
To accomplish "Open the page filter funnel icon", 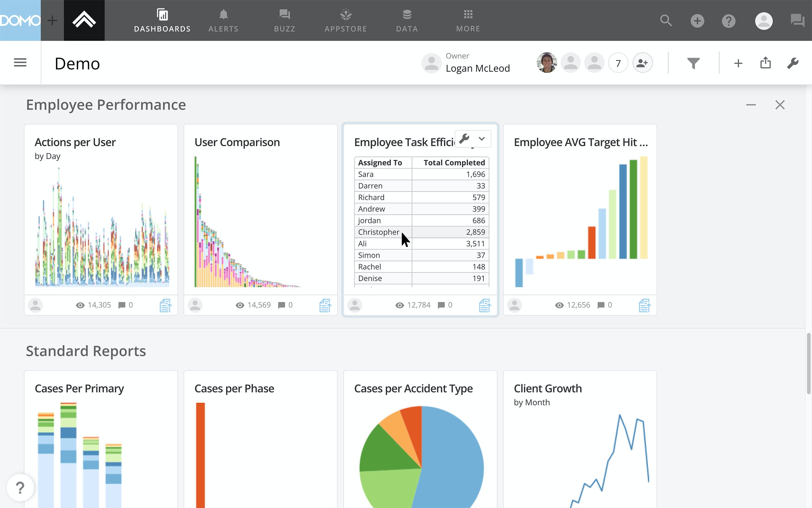I will [x=693, y=63].
